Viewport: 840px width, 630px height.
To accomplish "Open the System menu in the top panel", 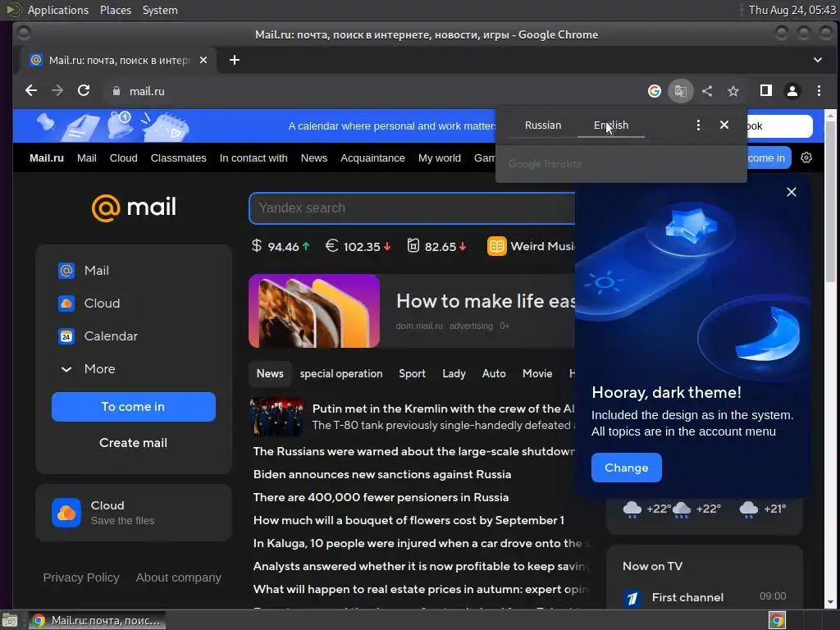I will pos(160,10).
